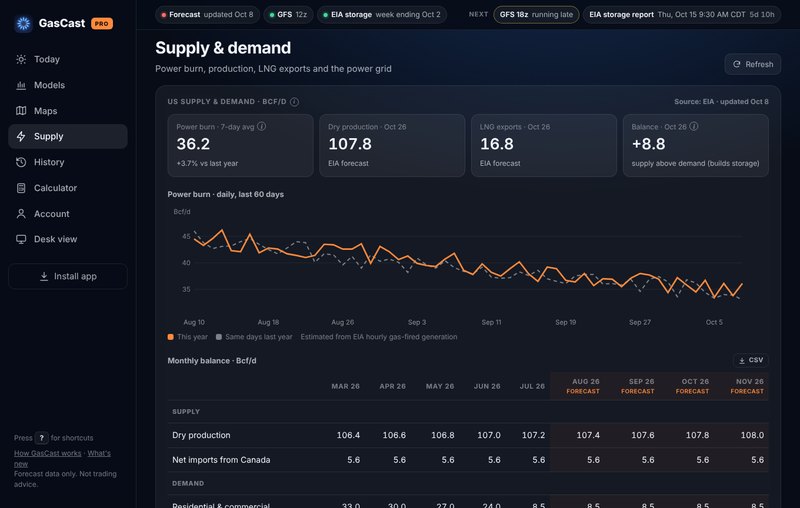Refresh the supply and demand data
Screen dimensions: 800x508
coord(753,64)
